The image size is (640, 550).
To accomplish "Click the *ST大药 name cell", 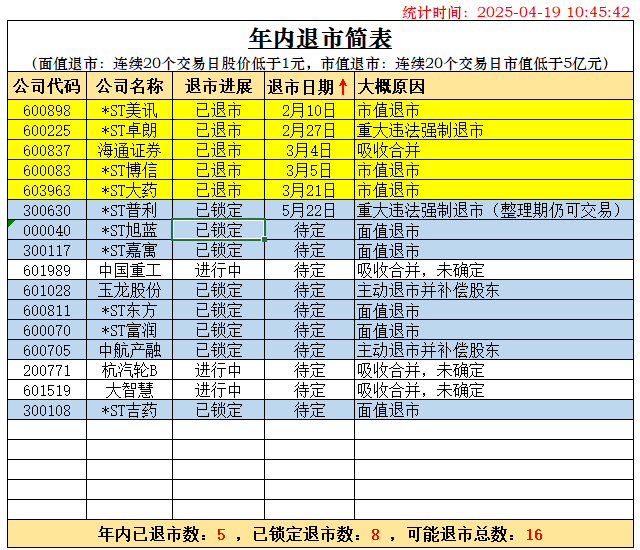I will coord(129,190).
